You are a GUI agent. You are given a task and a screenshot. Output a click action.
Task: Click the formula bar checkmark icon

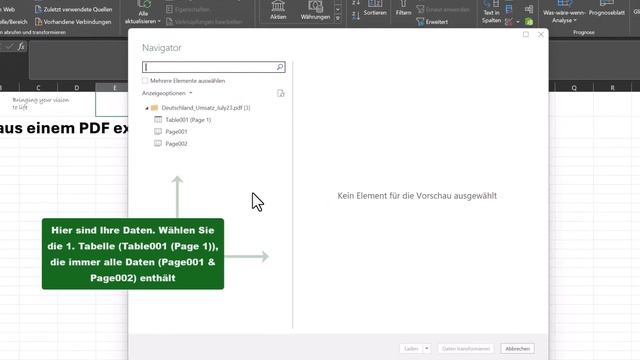(9, 47)
